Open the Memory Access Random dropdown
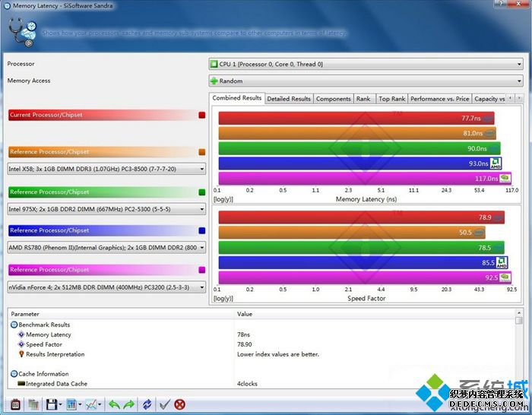This screenshot has height=415, width=532. (x=366, y=81)
